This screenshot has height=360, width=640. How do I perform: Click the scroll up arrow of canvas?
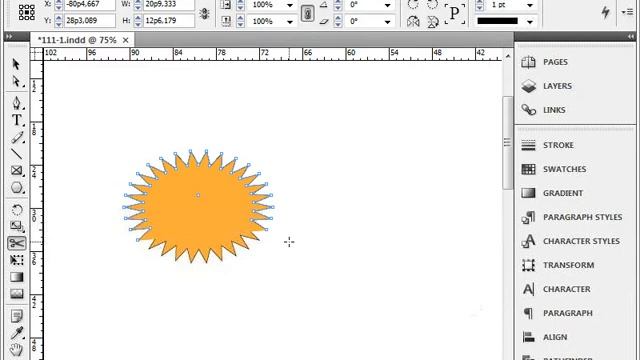pos(508,56)
